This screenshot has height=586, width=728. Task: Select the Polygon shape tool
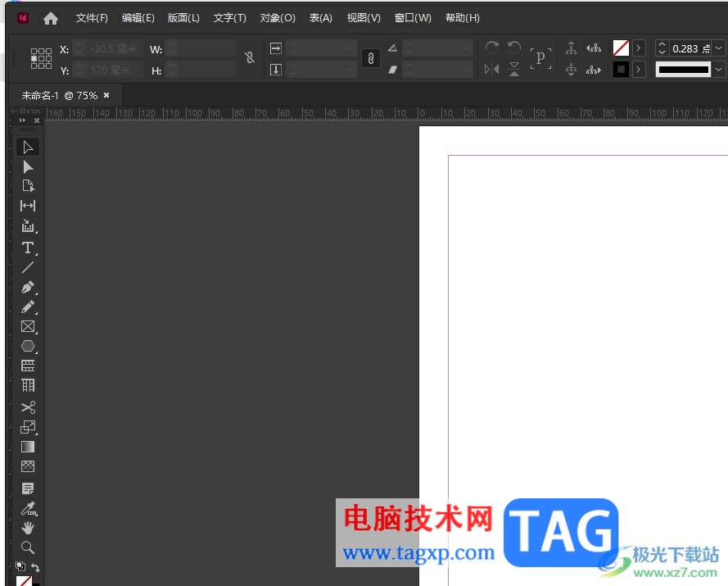click(x=28, y=346)
